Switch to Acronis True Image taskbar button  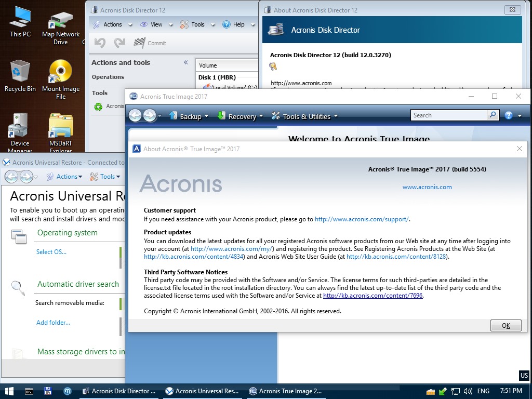[285, 391]
